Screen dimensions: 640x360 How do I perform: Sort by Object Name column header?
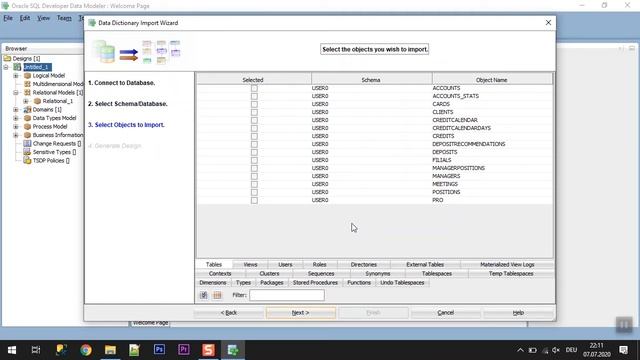click(x=492, y=80)
